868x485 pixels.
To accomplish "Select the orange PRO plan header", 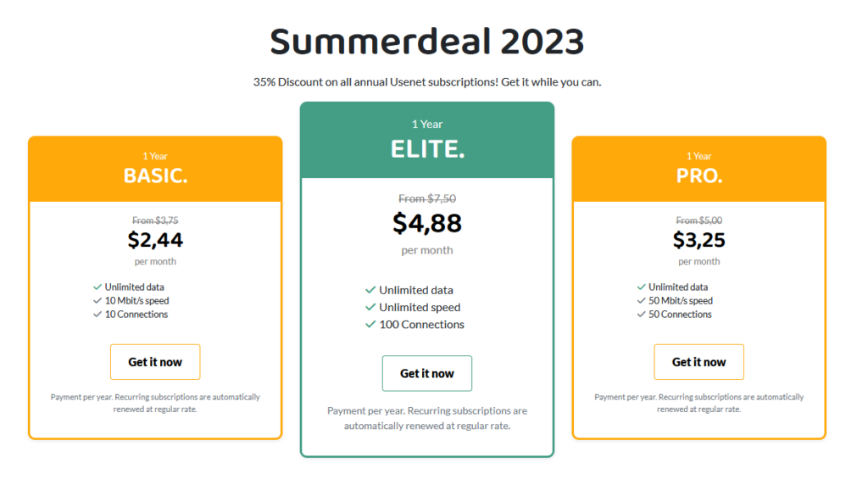I will click(x=698, y=169).
